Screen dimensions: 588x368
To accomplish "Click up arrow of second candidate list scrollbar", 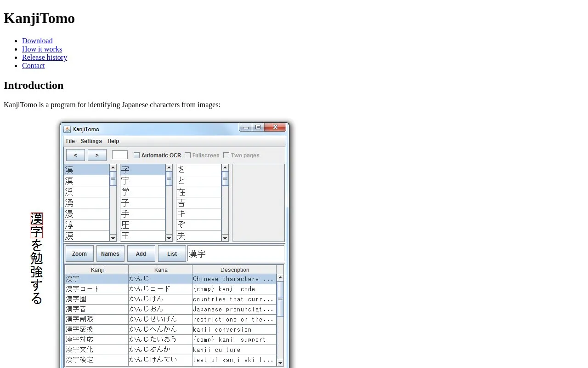I will pyautogui.click(x=169, y=168).
